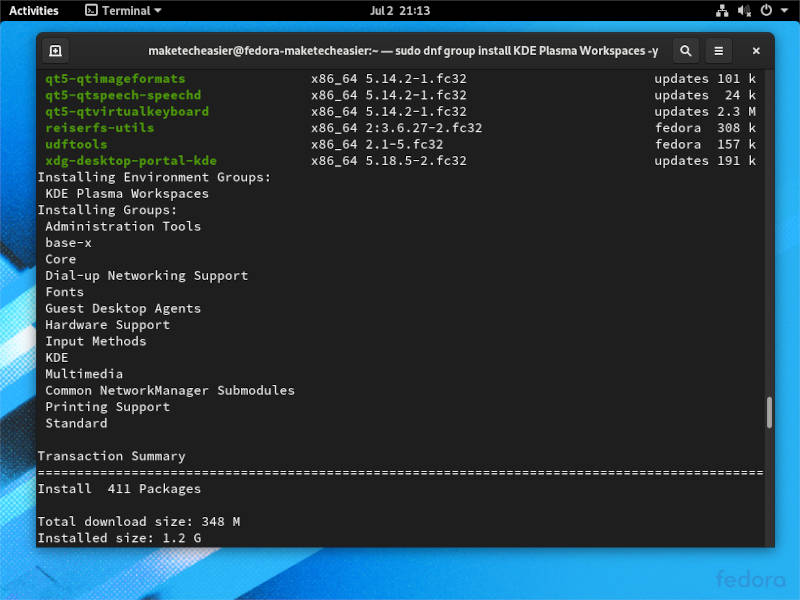Click the reiserfs-utils package entry
Screen dimensions: 800x600
click(98, 127)
